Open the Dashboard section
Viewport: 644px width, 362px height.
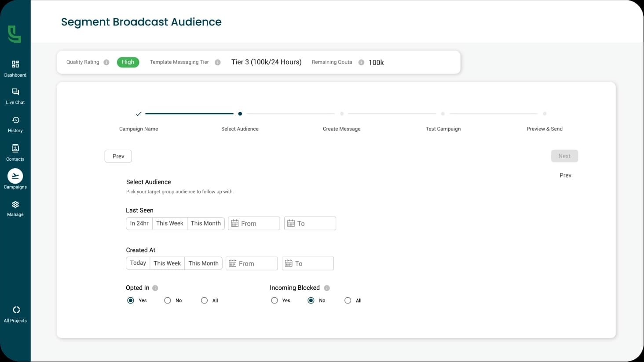click(x=15, y=69)
